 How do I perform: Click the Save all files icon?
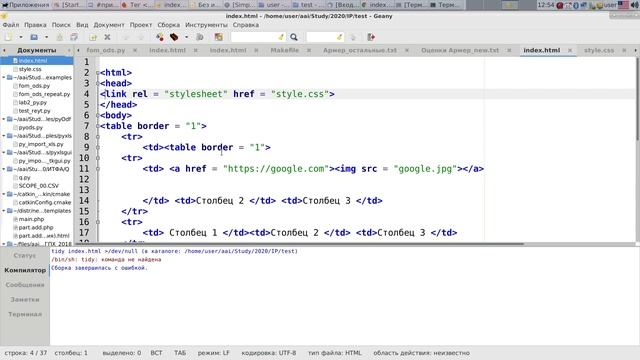pos(74,37)
